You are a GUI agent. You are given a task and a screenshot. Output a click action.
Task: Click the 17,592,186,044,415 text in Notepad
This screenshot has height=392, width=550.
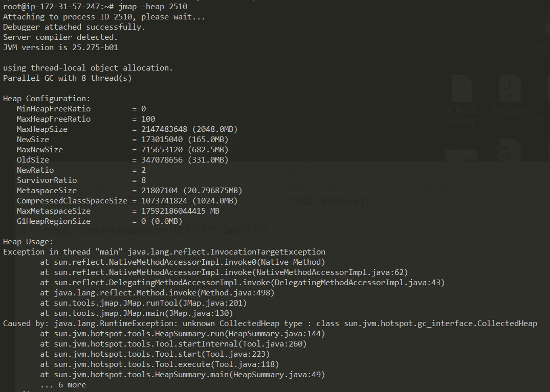pos(327,202)
